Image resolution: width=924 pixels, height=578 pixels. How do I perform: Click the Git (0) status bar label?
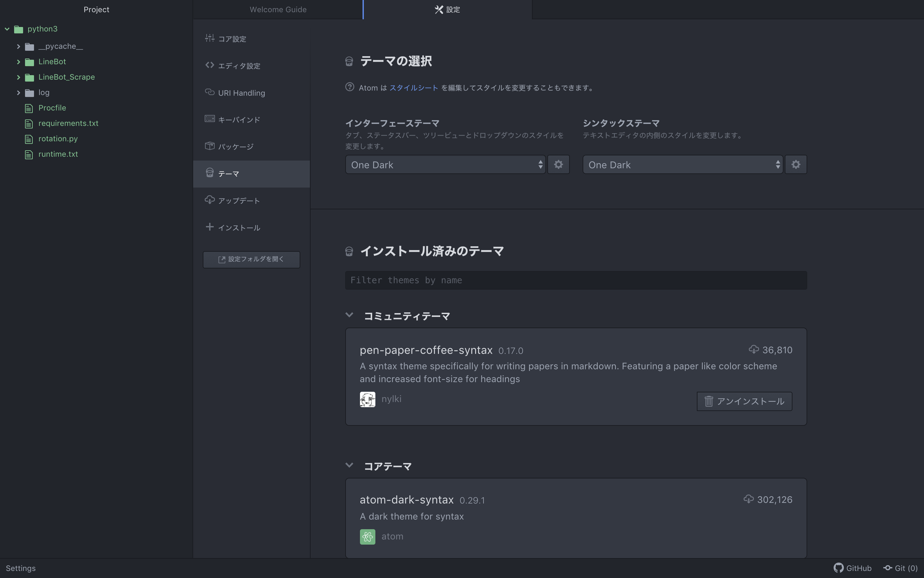tap(906, 568)
